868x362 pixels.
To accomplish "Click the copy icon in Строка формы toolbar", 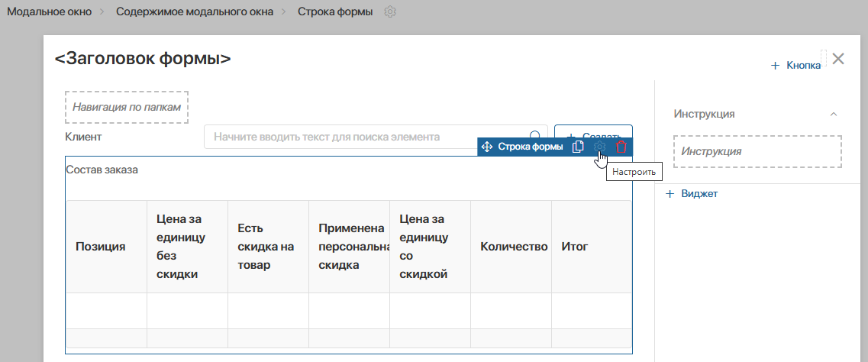I will (x=578, y=147).
